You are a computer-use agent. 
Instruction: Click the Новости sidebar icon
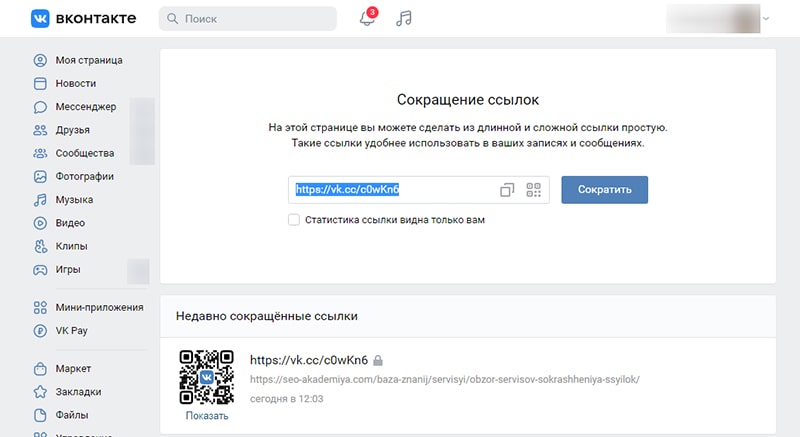40,84
